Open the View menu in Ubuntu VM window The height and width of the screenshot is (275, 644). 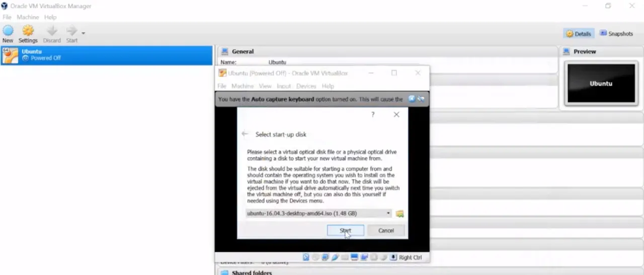click(x=265, y=86)
